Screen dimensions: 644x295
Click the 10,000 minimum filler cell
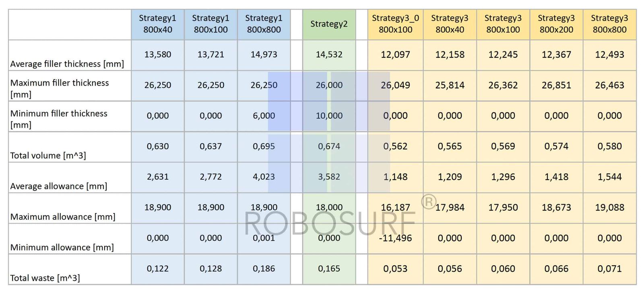[x=329, y=116]
